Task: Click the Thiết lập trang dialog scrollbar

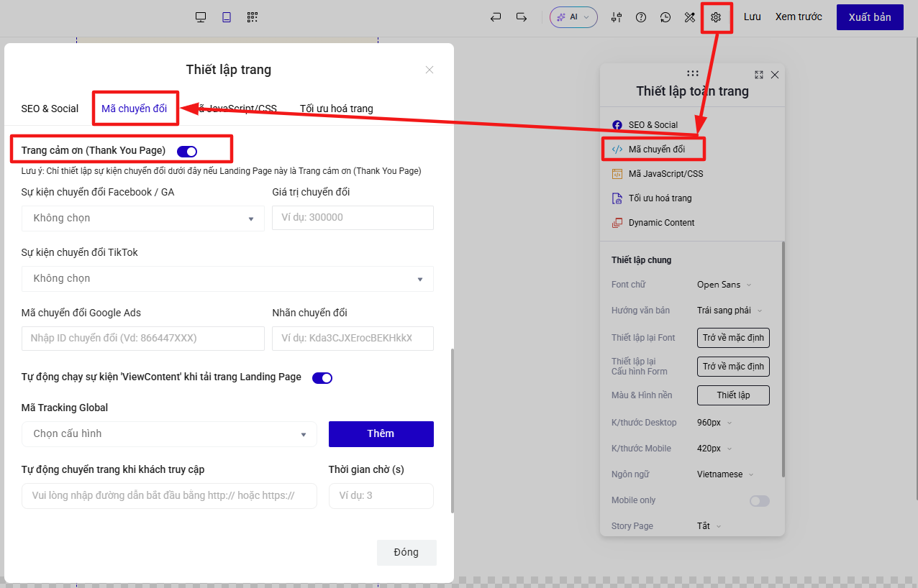Action: click(453, 431)
